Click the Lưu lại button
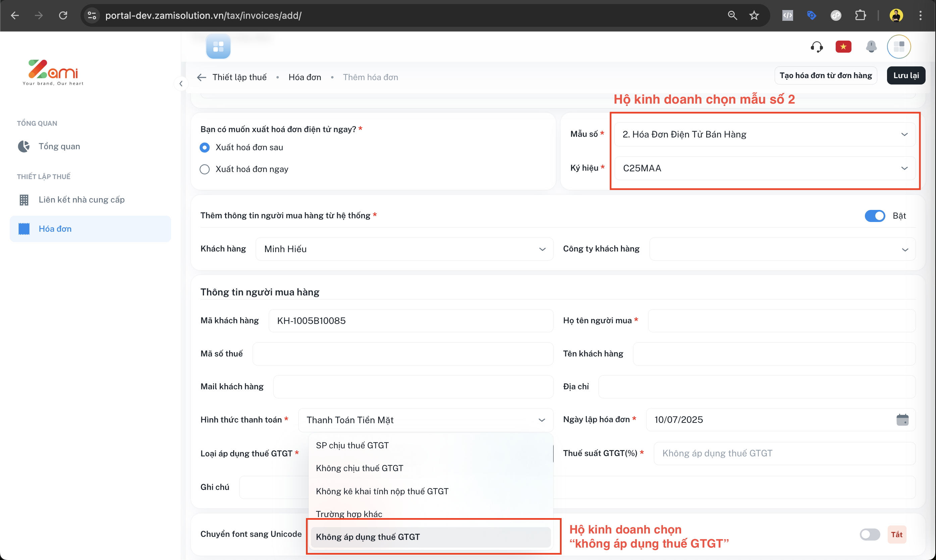Screen dimensions: 936x560 pyautogui.click(x=905, y=75)
